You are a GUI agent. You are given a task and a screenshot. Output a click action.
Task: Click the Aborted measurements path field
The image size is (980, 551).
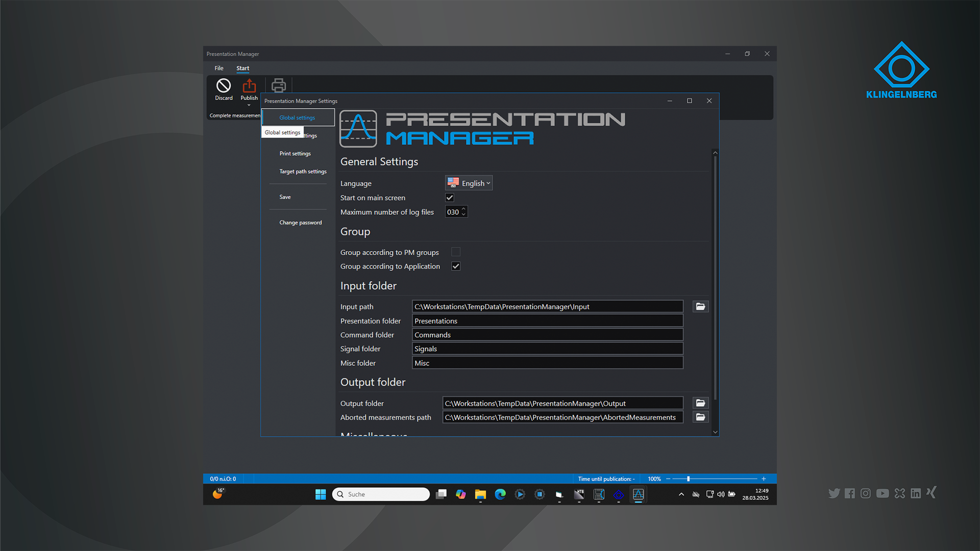pyautogui.click(x=563, y=417)
